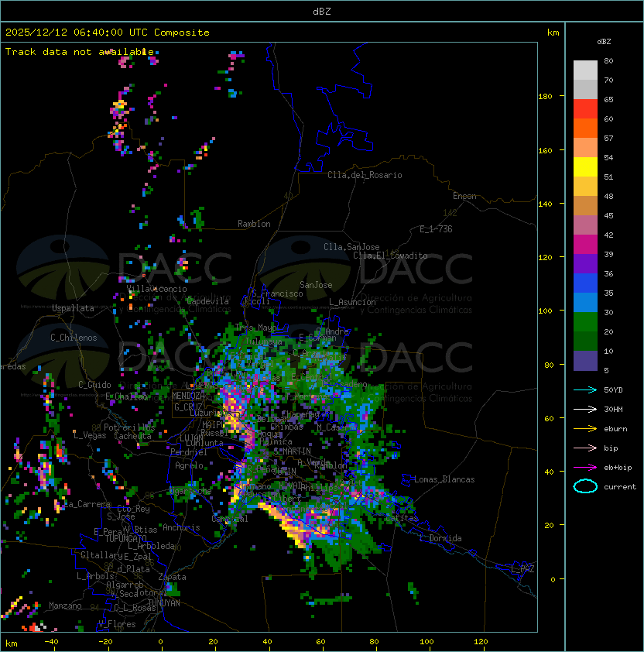Click the 'Anchoris' label on map
The height and width of the screenshot is (652, 644).
[181, 527]
